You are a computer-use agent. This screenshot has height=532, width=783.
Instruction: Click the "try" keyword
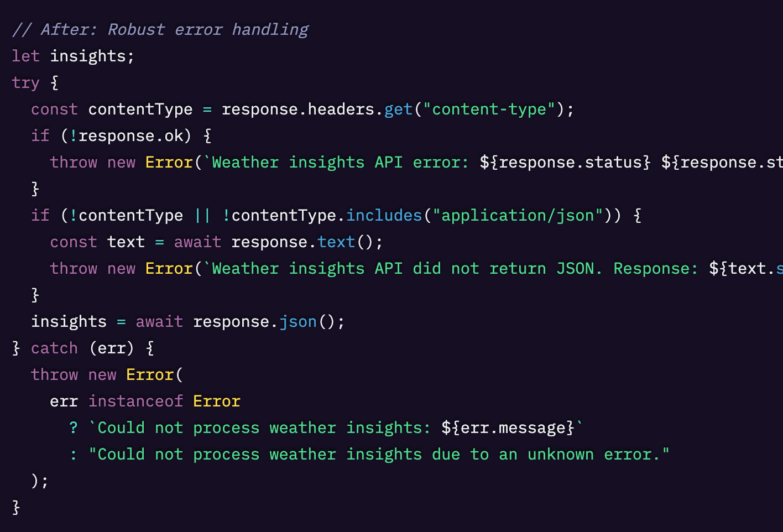[x=25, y=82]
